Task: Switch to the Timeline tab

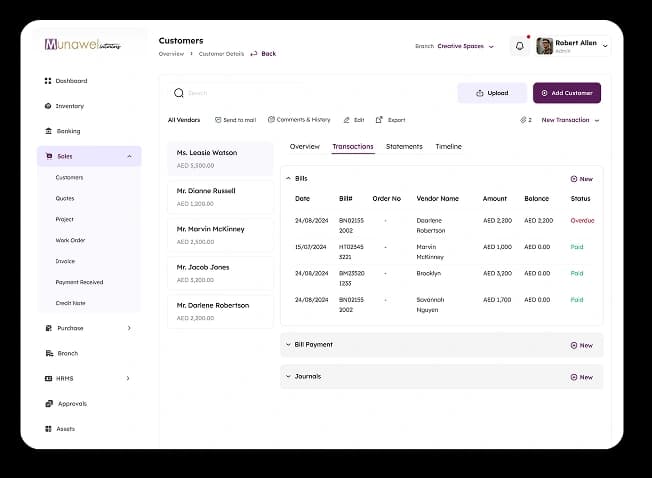Action: pyautogui.click(x=448, y=146)
